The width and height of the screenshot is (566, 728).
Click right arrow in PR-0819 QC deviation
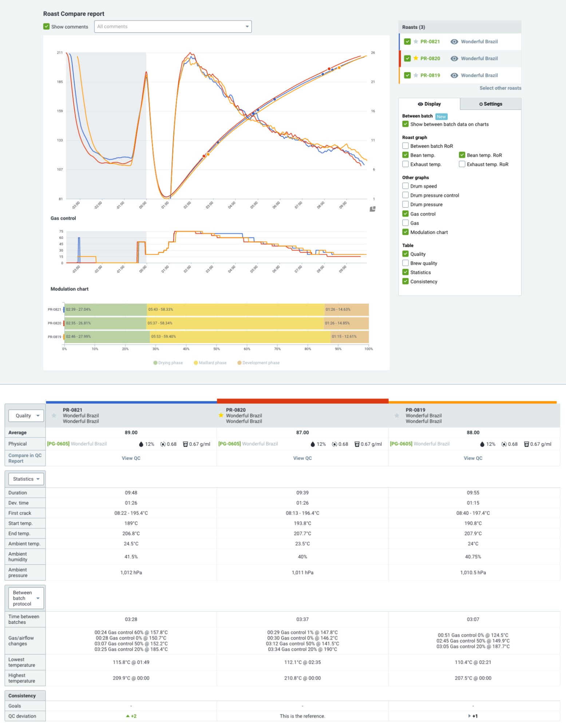(470, 716)
